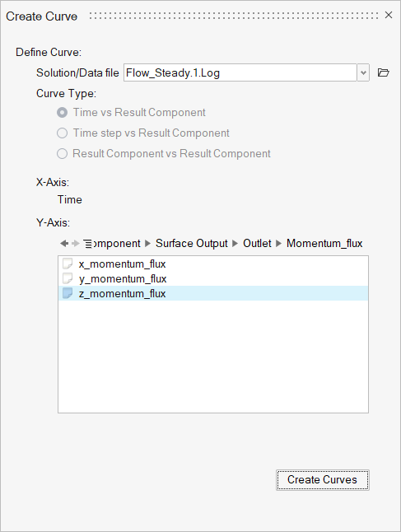Select x_momentum_flux in the Y-Axis list
Image resolution: width=401 pixels, height=532 pixels.
coord(213,264)
